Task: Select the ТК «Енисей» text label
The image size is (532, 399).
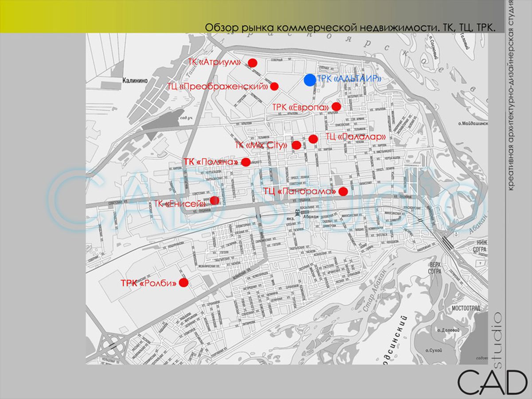Action: (x=180, y=204)
